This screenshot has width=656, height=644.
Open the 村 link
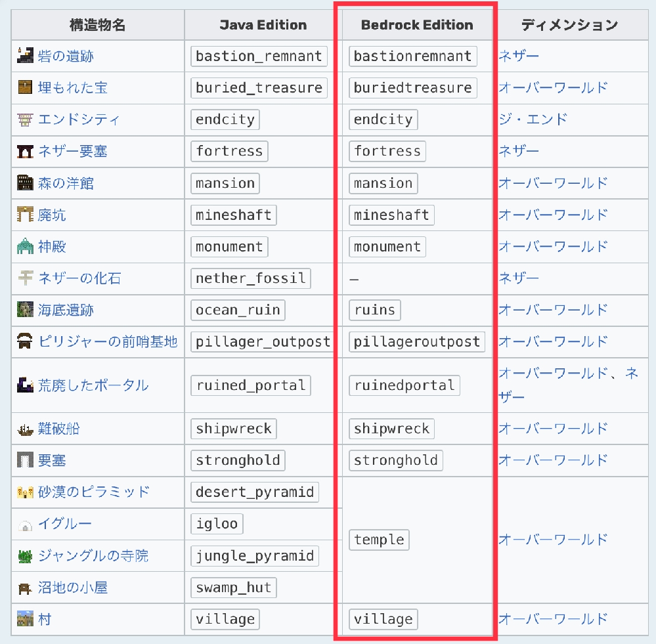tap(45, 619)
